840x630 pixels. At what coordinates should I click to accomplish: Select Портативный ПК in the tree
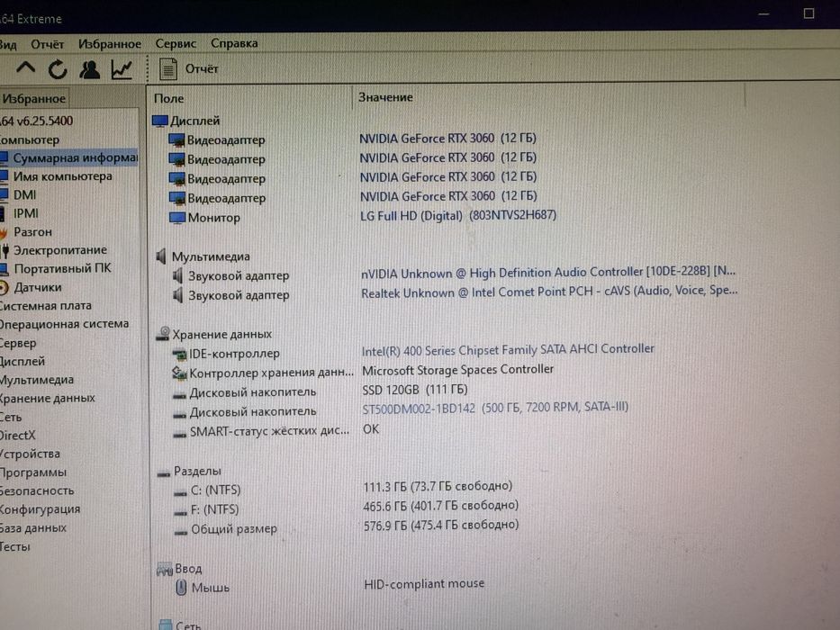pos(56,268)
